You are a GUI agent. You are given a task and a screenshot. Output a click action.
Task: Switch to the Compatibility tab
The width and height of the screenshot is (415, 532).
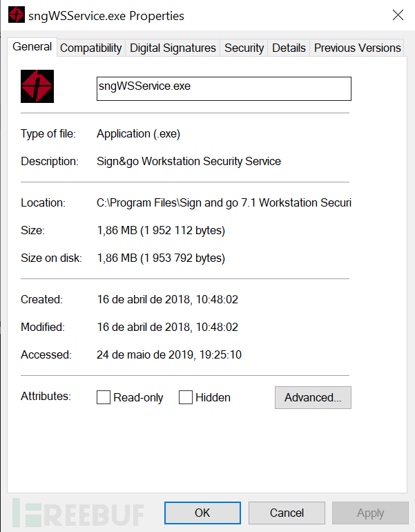click(x=90, y=48)
